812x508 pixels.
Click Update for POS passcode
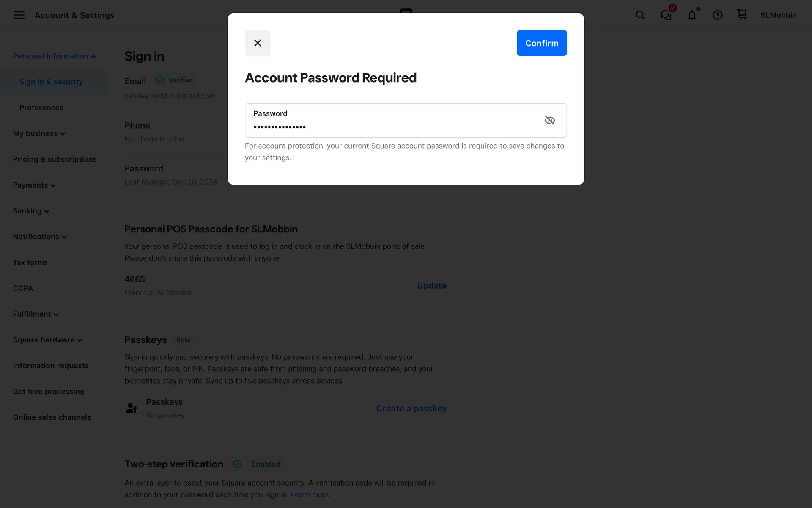431,286
